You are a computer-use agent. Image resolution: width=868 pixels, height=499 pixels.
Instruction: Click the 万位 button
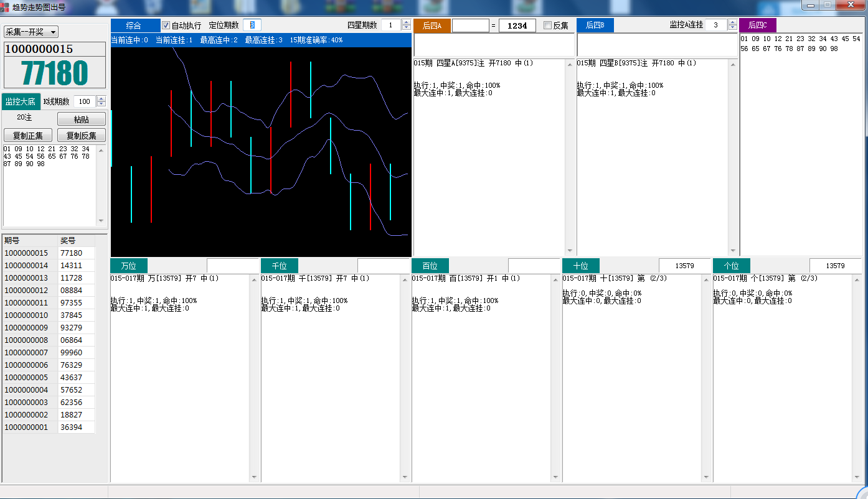[x=128, y=266]
